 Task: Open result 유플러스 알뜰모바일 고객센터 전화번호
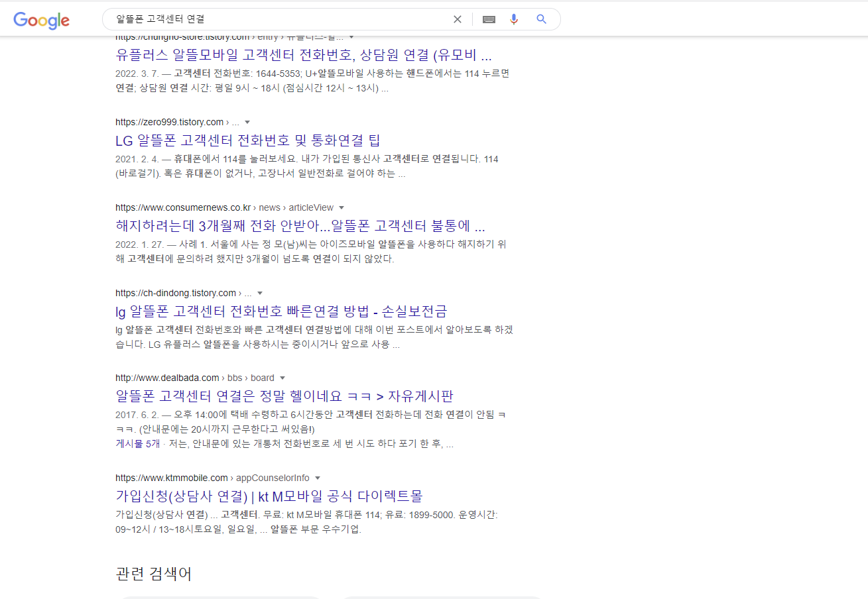coord(304,55)
